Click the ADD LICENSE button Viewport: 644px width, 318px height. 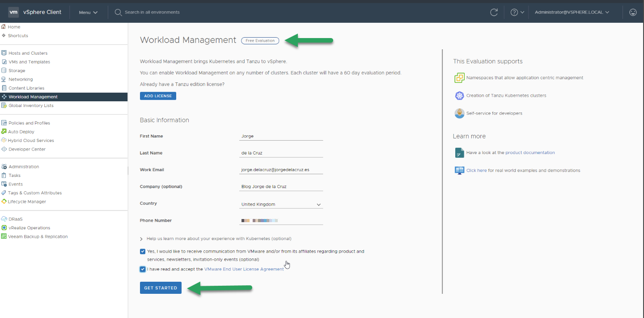point(158,96)
